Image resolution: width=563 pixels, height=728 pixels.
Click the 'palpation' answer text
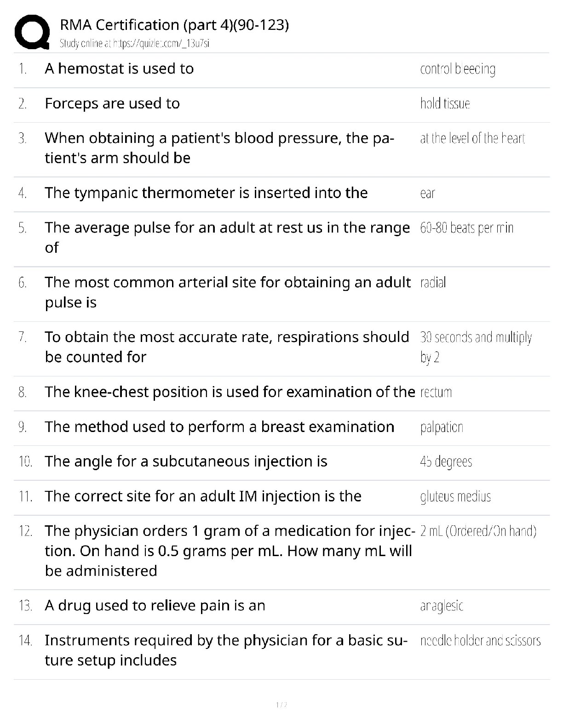point(441,427)
